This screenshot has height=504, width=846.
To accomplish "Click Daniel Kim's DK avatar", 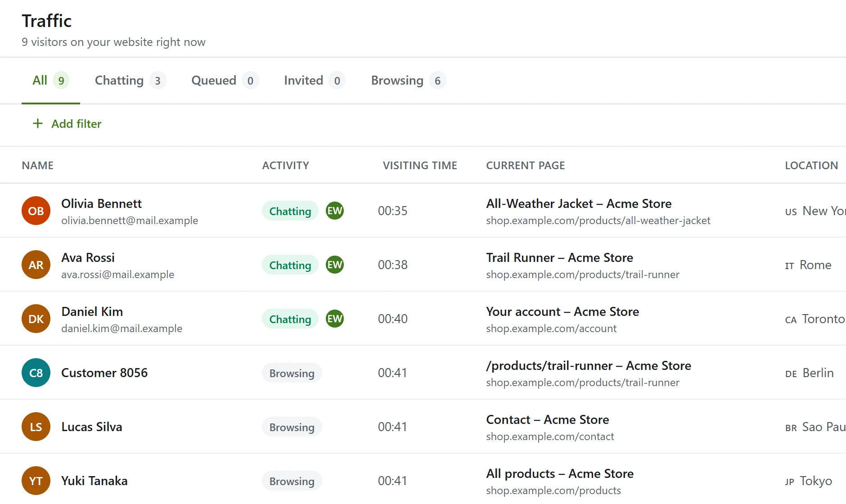I will point(36,319).
